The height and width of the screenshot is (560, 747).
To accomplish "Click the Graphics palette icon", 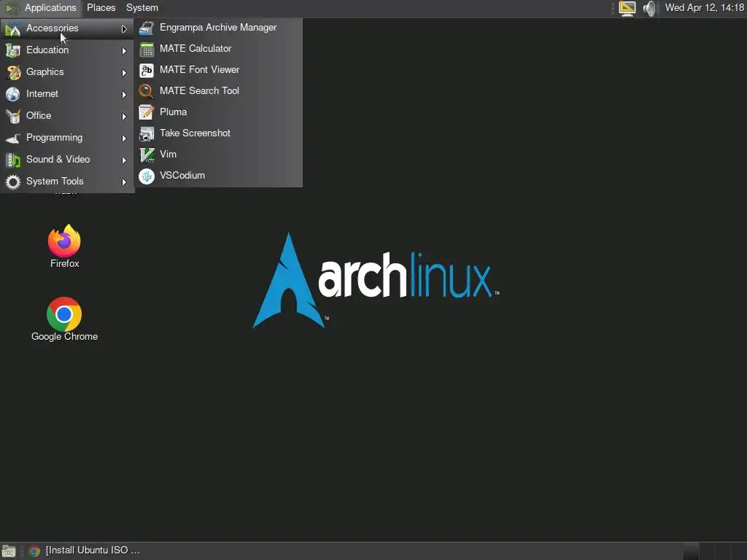I will (13, 72).
